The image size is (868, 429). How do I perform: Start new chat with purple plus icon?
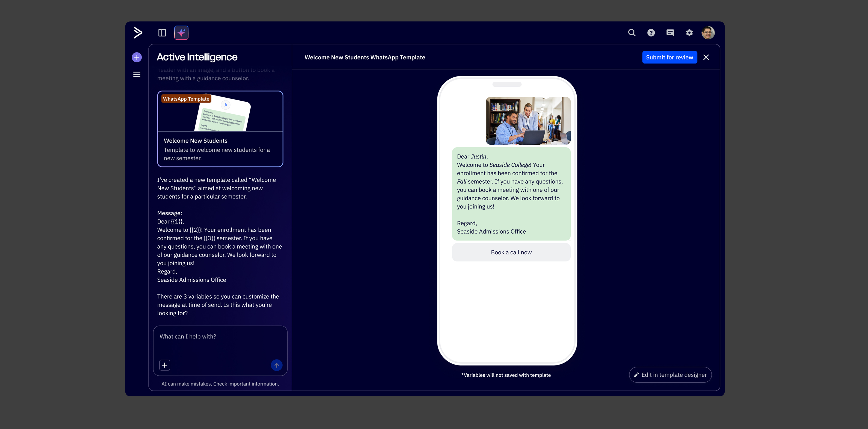pyautogui.click(x=137, y=57)
